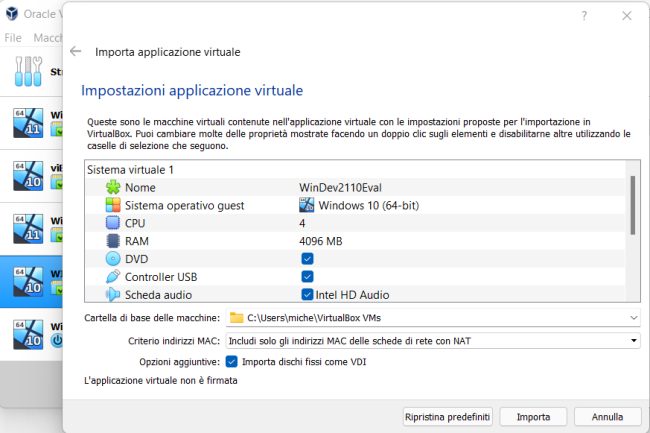
Task: Click the Importa button
Action: pyautogui.click(x=533, y=416)
